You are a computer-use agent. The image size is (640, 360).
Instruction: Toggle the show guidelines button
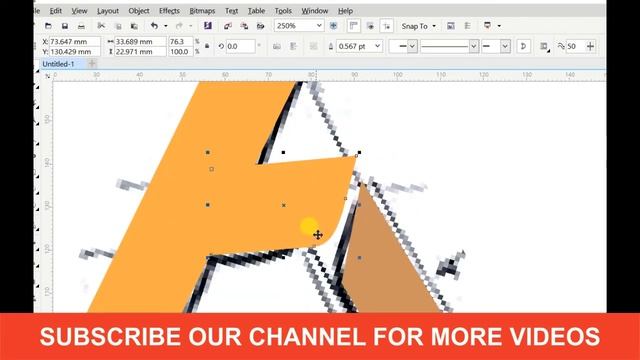pyautogui.click(x=386, y=26)
